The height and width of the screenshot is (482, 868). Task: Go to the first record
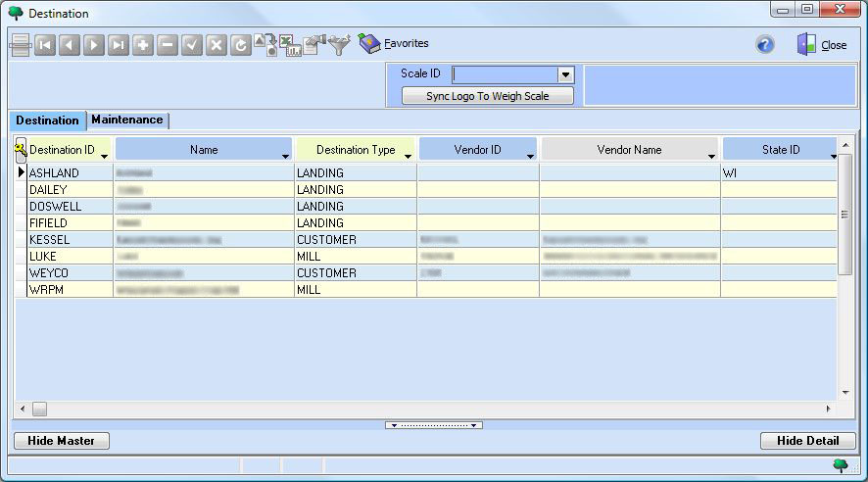45,45
